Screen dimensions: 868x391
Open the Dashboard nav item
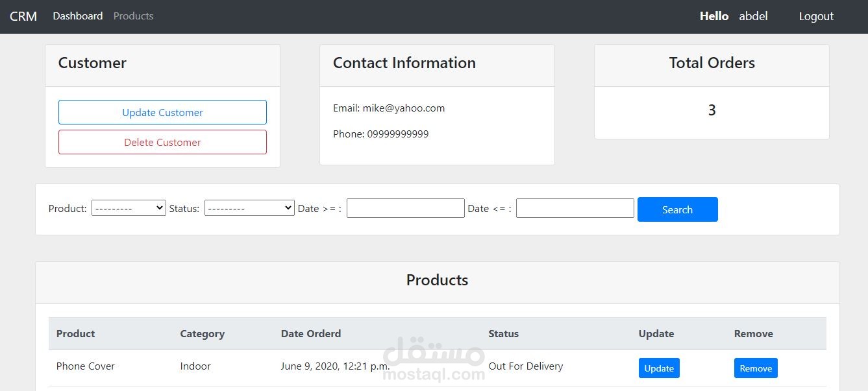pos(78,16)
